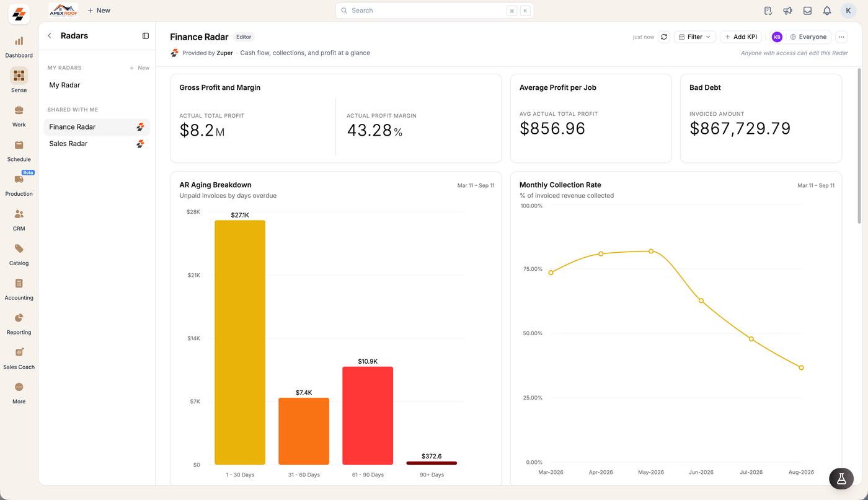
Task: Go back using Radars back chevron
Action: [50, 36]
